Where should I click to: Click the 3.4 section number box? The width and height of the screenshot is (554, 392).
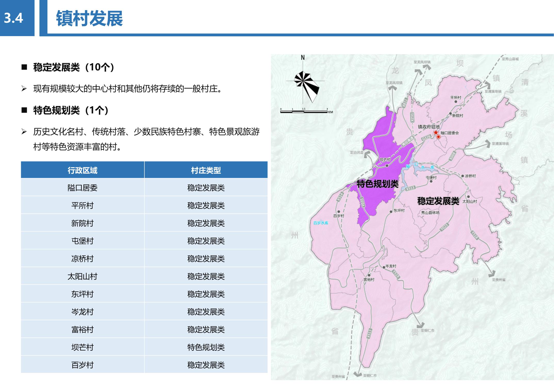pos(14,18)
